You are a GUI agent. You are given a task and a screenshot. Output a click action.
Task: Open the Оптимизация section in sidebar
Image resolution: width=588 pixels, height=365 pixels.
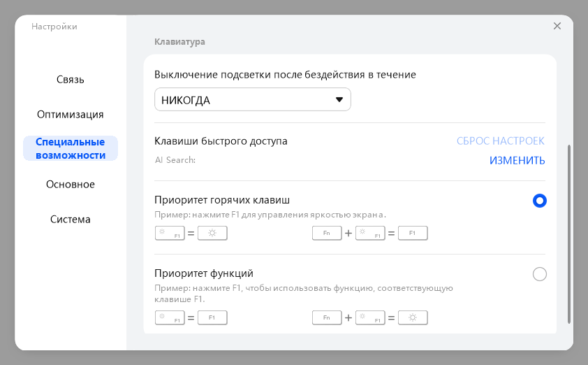[x=71, y=115]
